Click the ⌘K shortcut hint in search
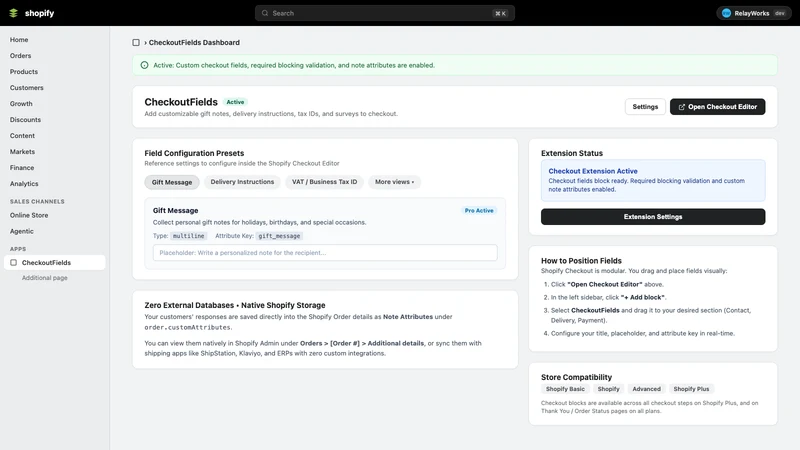 [x=501, y=13]
